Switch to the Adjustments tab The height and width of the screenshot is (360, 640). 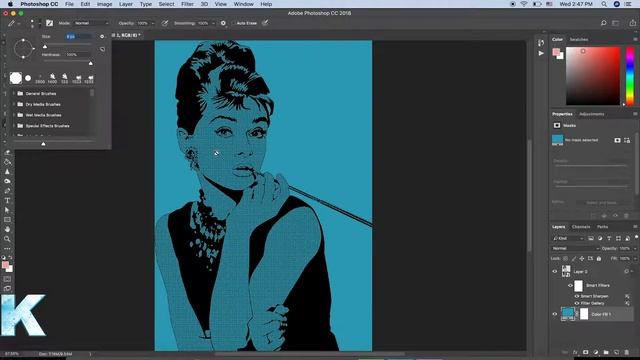[x=591, y=114]
